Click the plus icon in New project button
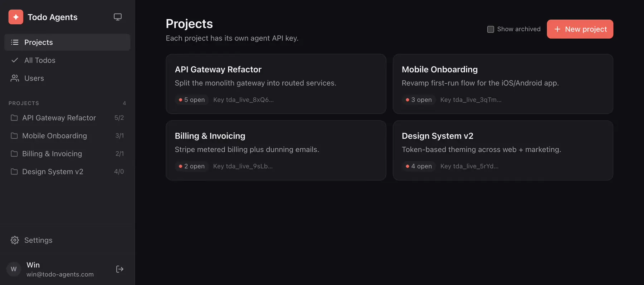Image resolution: width=644 pixels, height=285 pixels. [557, 29]
